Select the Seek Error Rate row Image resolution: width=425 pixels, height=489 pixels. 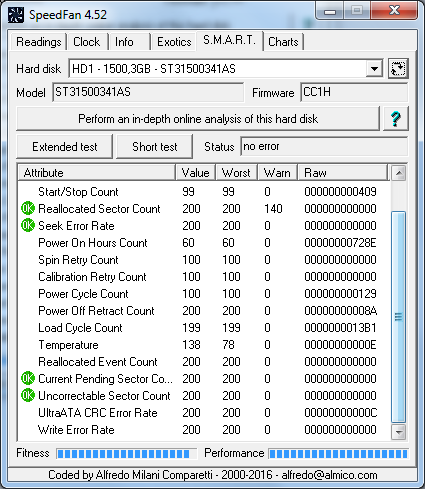point(204,226)
